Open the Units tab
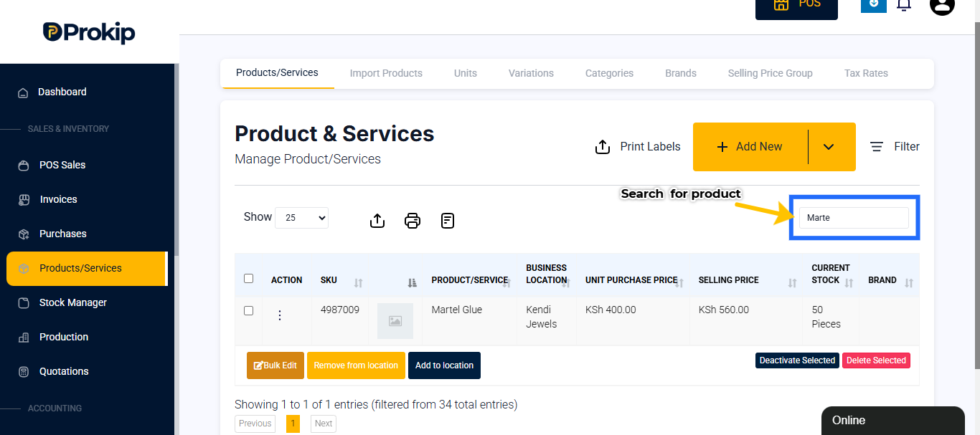The height and width of the screenshot is (435, 980). pos(466,73)
